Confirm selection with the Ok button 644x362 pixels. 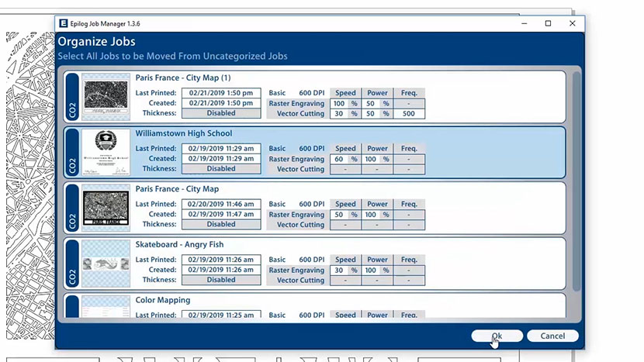click(x=497, y=336)
